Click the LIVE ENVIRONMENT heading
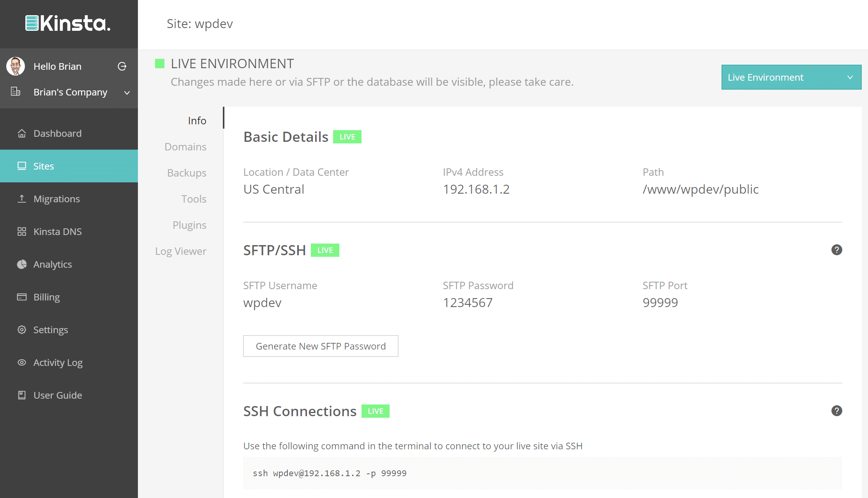The height and width of the screenshot is (498, 868). (x=232, y=64)
